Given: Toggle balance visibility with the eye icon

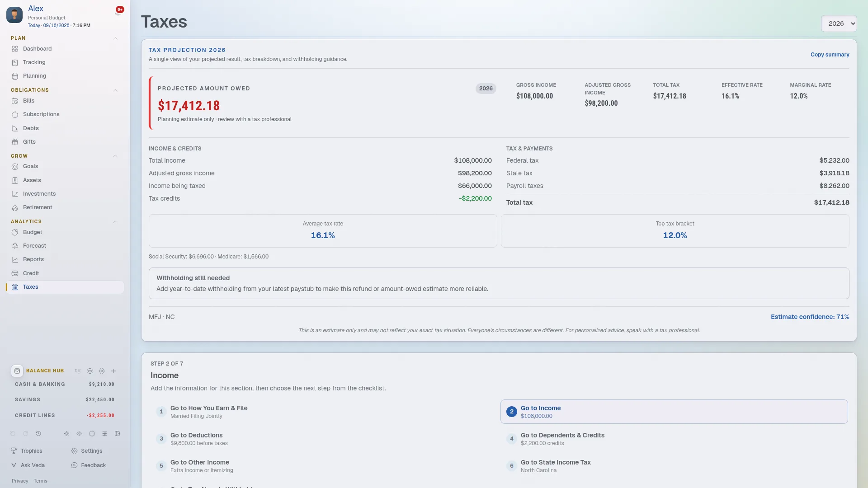Looking at the screenshot, I should [x=79, y=434].
